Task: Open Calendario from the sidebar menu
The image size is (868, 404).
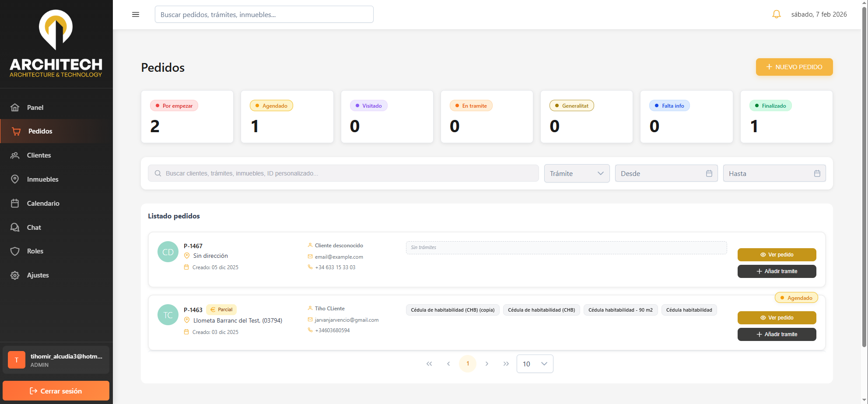Action: [x=43, y=204]
